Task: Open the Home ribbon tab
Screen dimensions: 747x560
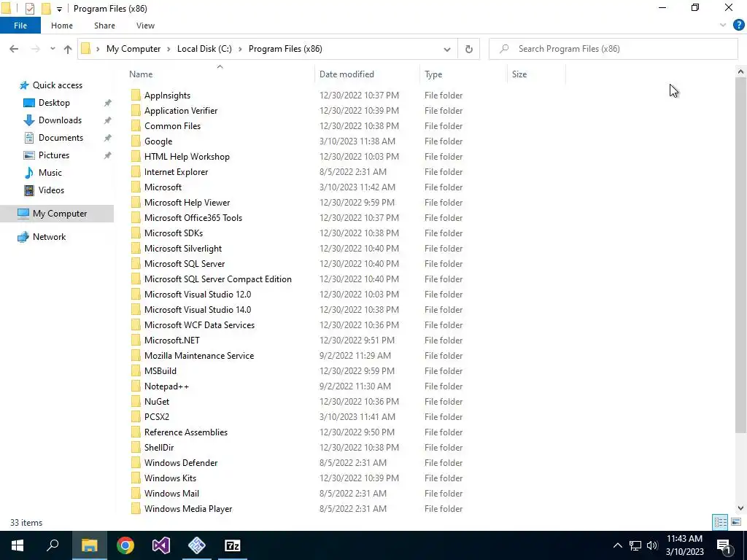Action: pyautogui.click(x=62, y=26)
